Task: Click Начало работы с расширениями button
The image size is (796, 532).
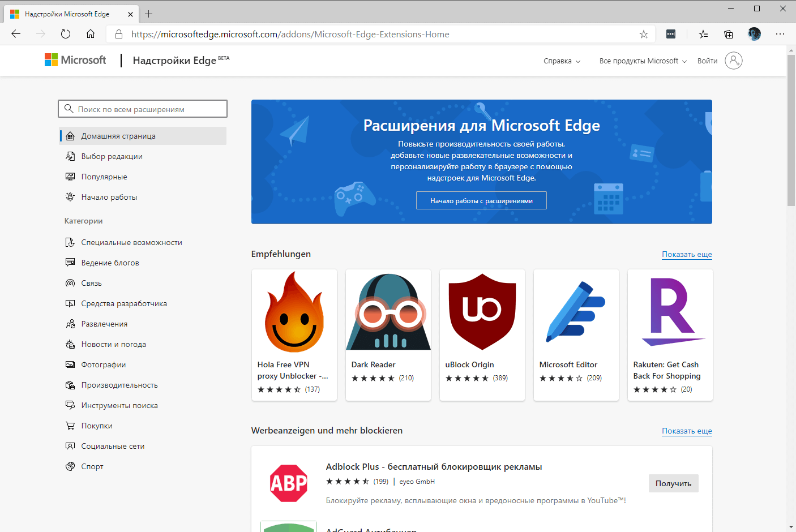Action: point(481,201)
